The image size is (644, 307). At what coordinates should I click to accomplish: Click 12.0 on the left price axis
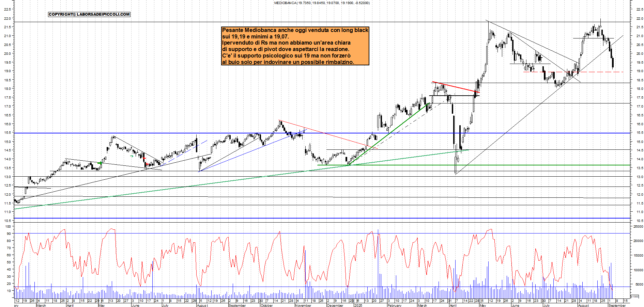tap(7, 194)
